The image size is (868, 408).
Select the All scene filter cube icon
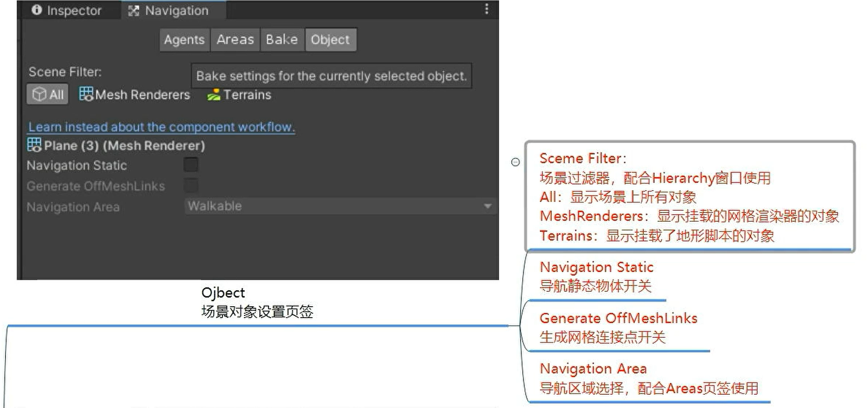coord(39,94)
